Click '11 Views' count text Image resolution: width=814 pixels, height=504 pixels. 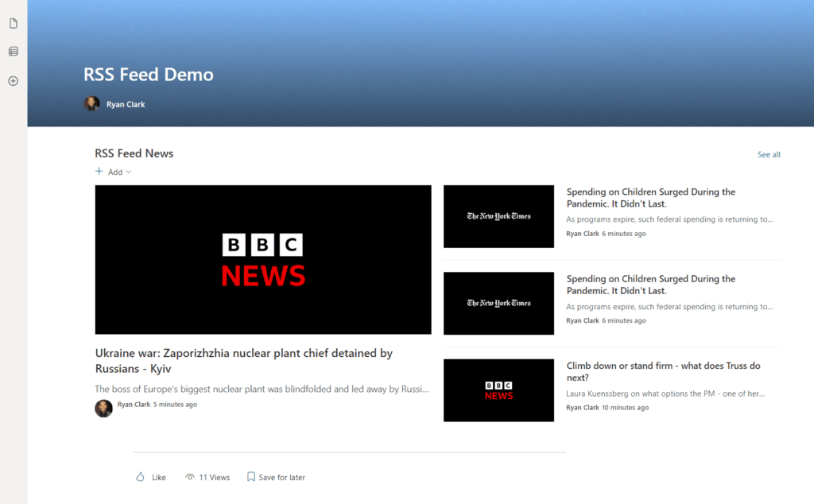(x=215, y=478)
